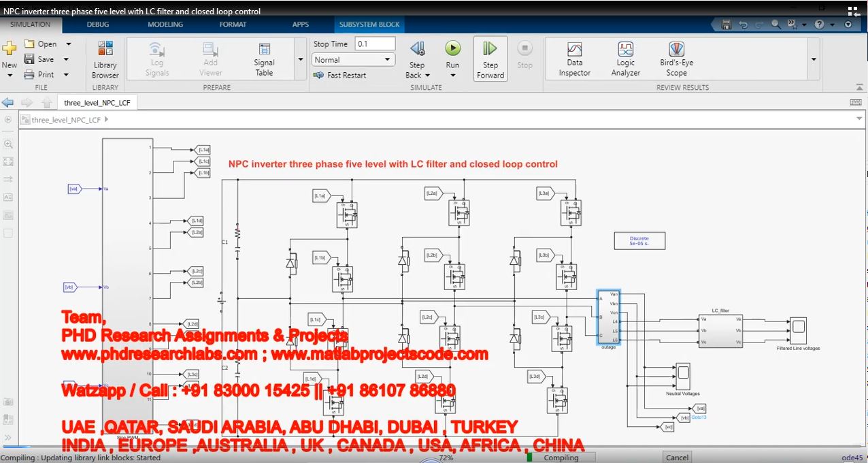Click the blue Back navigation arrow
Viewport: 868px width, 463px height.
point(8,103)
